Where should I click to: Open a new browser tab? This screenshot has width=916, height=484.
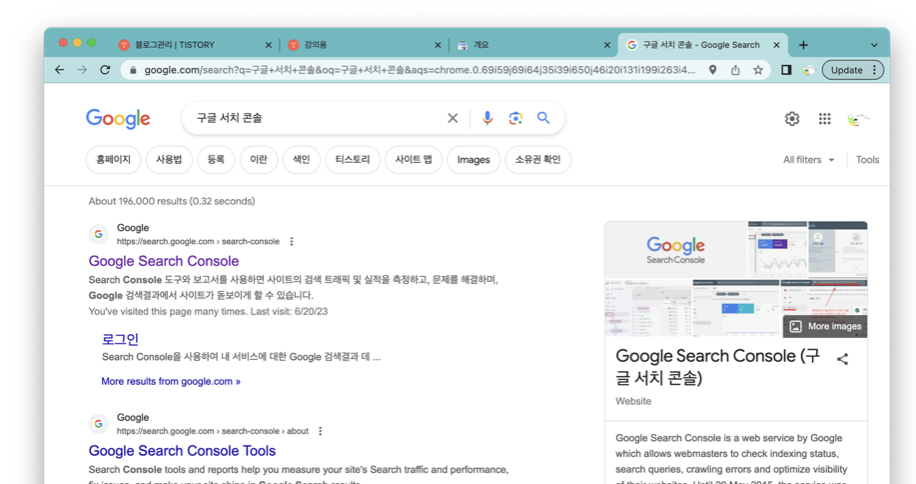803,45
